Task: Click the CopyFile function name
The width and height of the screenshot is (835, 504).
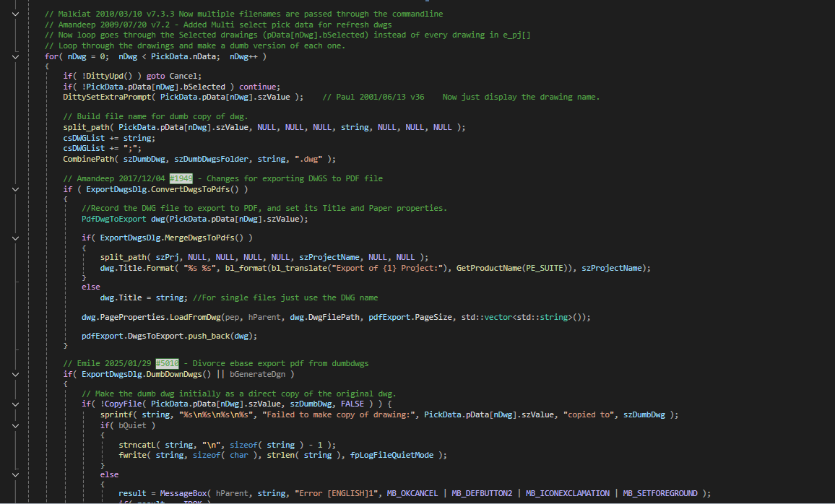Action: coord(123,404)
